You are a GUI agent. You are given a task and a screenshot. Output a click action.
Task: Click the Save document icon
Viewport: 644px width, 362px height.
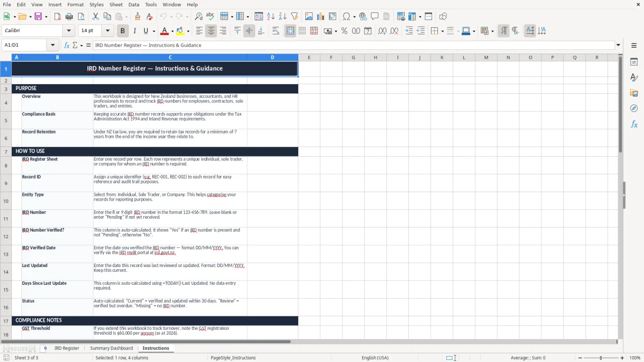pos(38,17)
